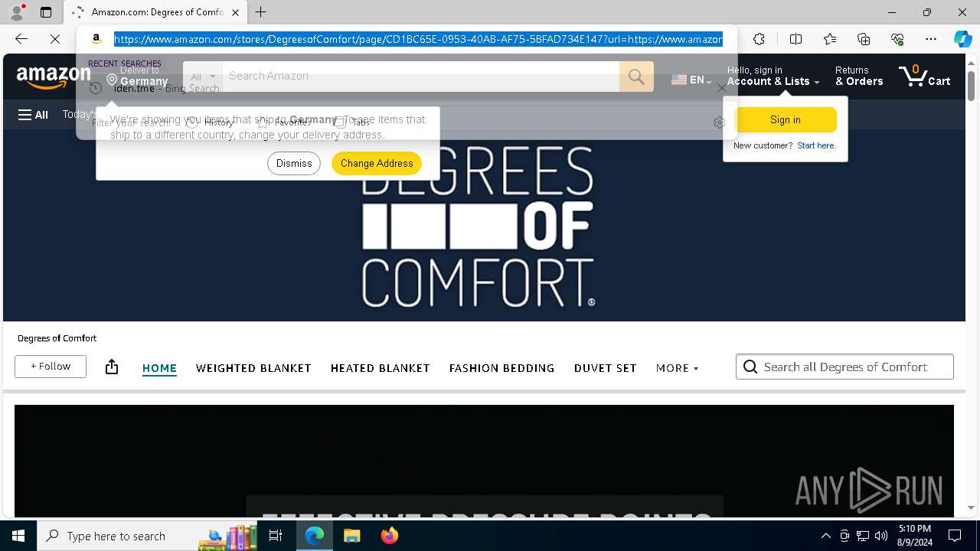Open Browser essentials heart icon
The image size is (980, 551).
[x=897, y=39]
